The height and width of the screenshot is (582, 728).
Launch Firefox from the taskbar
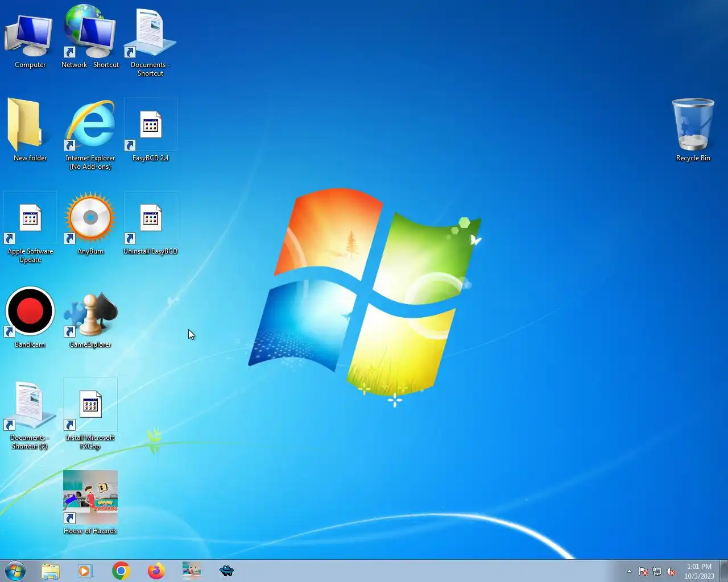click(156, 571)
